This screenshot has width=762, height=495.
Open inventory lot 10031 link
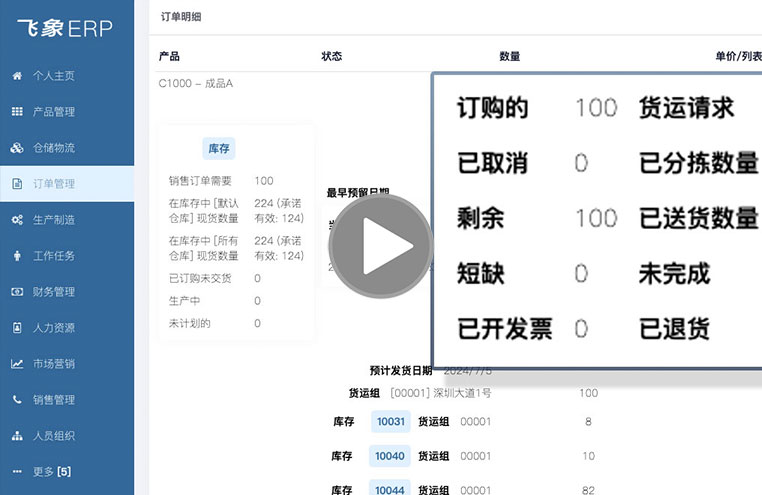(x=390, y=422)
